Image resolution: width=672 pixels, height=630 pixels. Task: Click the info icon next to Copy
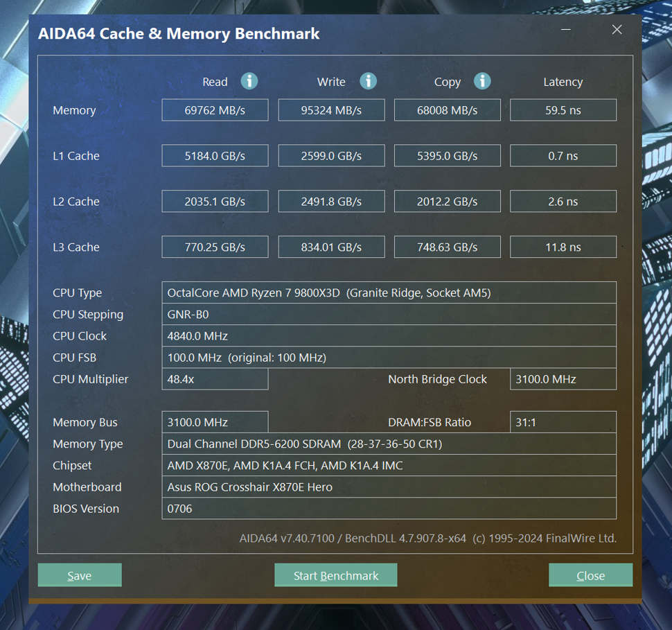tap(482, 81)
